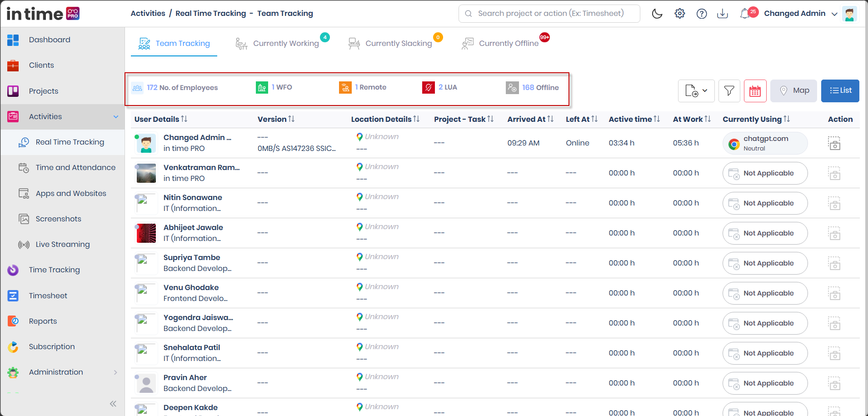The width and height of the screenshot is (868, 416).
Task: Click Activities breadcrumb link
Action: (x=148, y=13)
